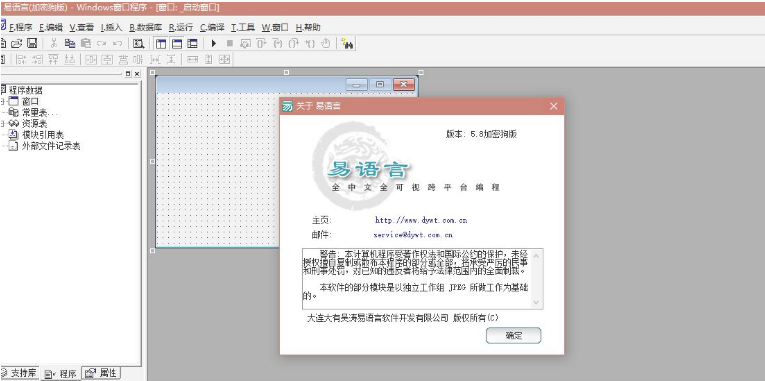Click the align-top layout icon
This screenshot has height=381, width=765.
54,60
